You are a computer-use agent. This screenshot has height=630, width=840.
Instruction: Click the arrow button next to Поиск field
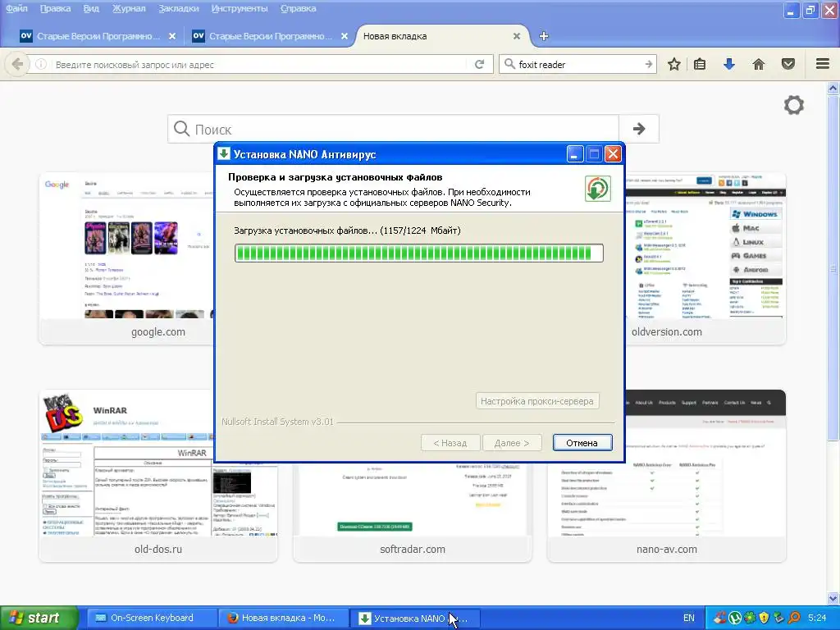pyautogui.click(x=638, y=129)
